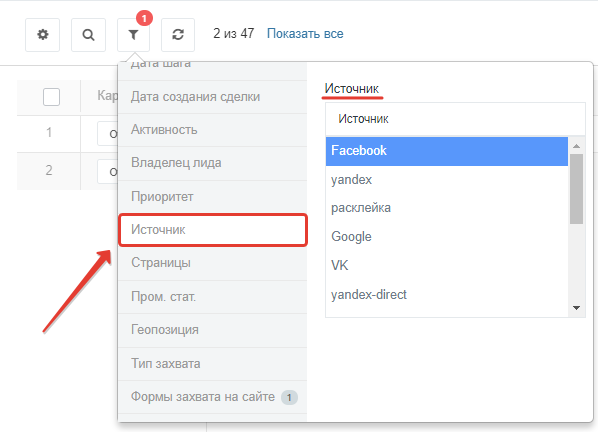Viewport: 598px width, 432px height.
Task: Click the Показать все link
Action: pyautogui.click(x=305, y=34)
